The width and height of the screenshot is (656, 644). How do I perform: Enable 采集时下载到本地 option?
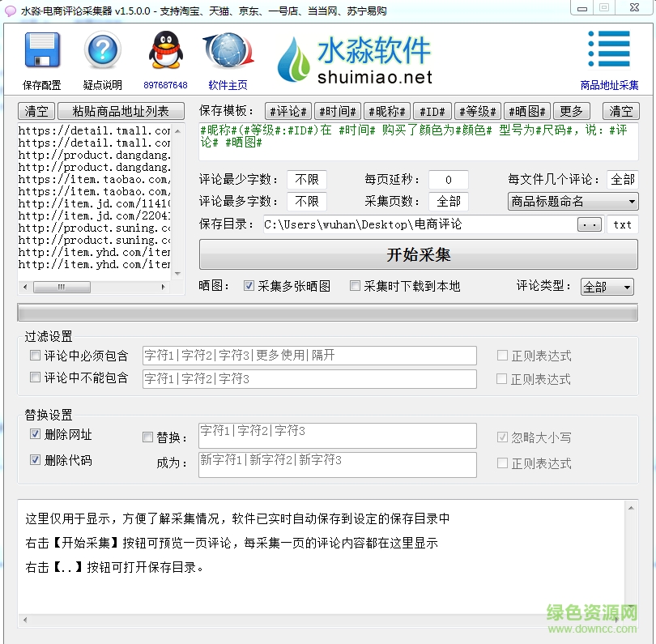coord(353,286)
